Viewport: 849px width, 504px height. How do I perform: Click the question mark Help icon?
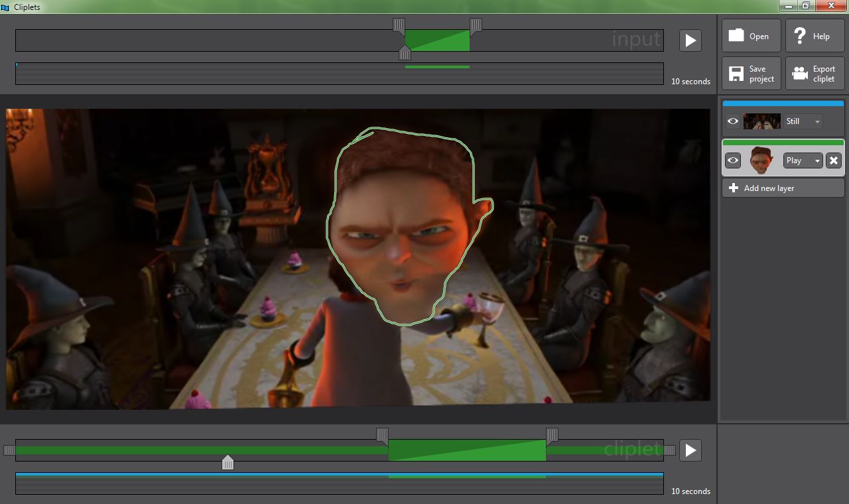(800, 36)
